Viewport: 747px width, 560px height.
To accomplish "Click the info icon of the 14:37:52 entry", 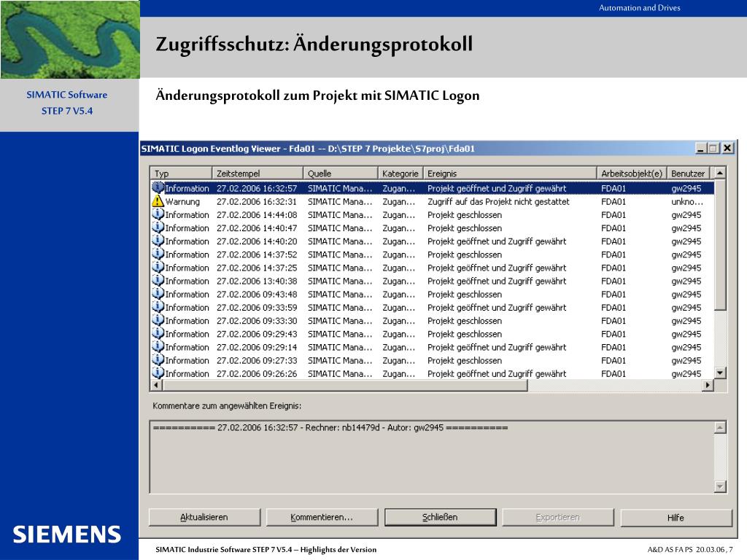I will click(158, 254).
